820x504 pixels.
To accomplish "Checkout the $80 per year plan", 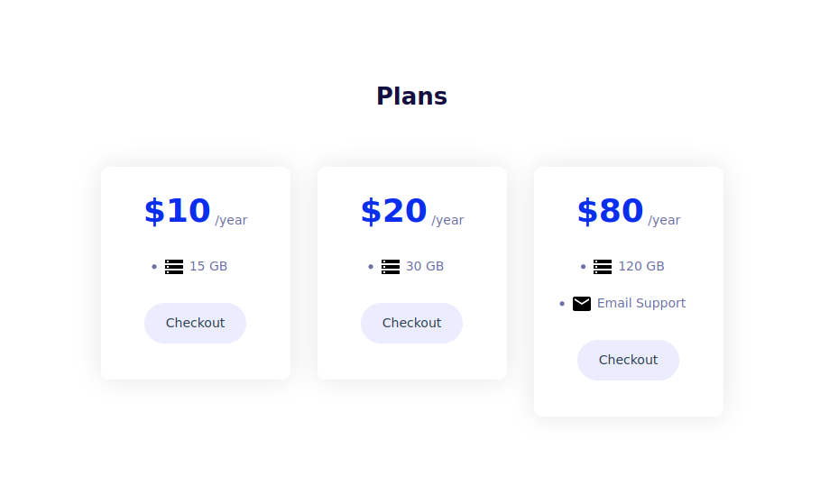I will click(x=628, y=361).
